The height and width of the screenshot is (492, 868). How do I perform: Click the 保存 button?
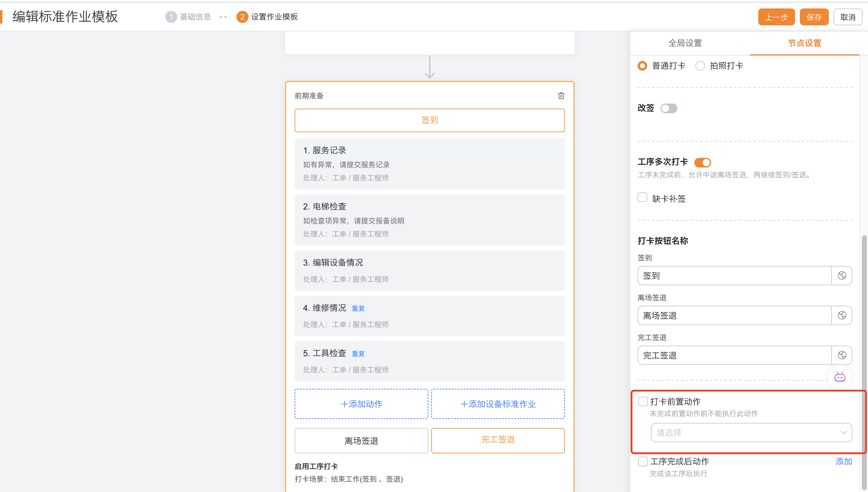[814, 17]
